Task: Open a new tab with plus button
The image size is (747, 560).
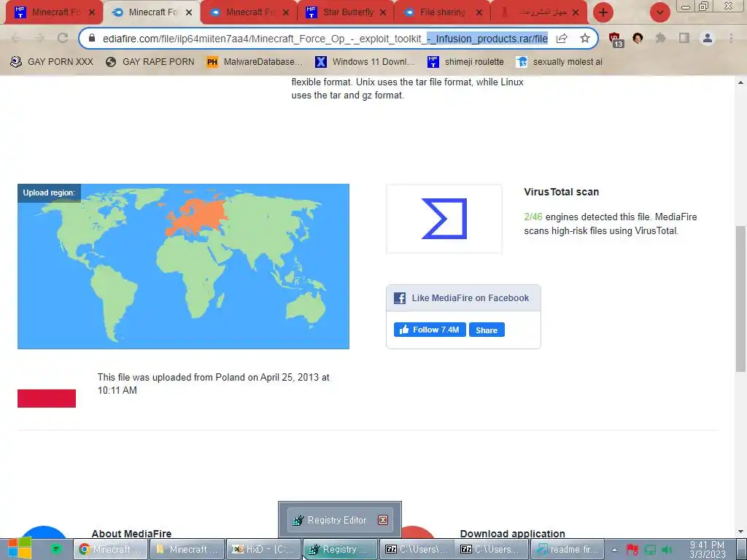Action: [603, 12]
